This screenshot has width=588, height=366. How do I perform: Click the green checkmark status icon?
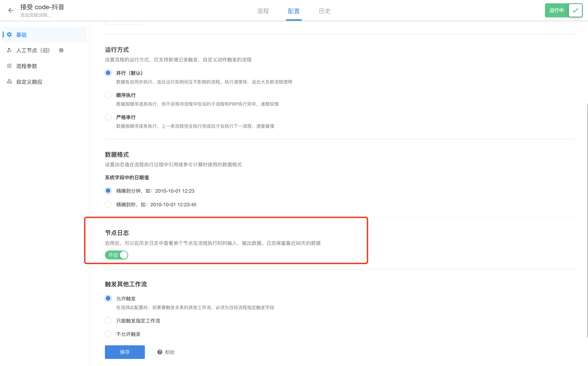pos(575,10)
